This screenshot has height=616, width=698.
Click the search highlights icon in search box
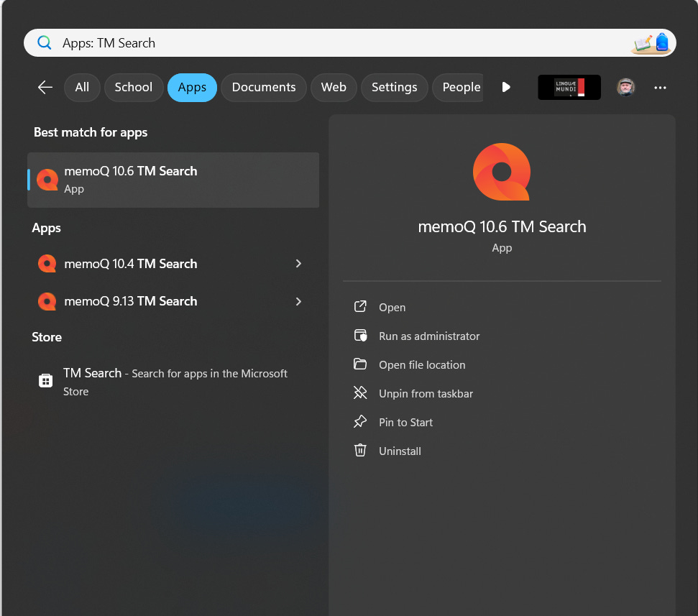coord(651,43)
